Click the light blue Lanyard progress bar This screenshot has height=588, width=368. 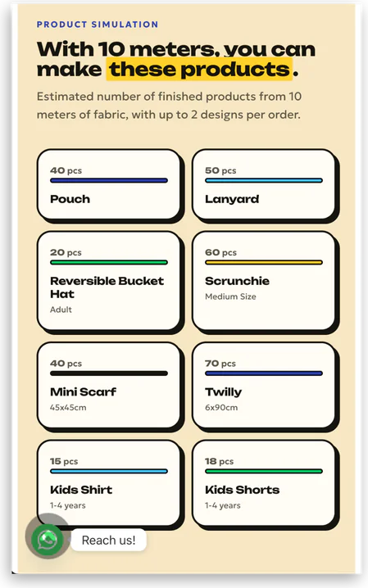coord(264,180)
